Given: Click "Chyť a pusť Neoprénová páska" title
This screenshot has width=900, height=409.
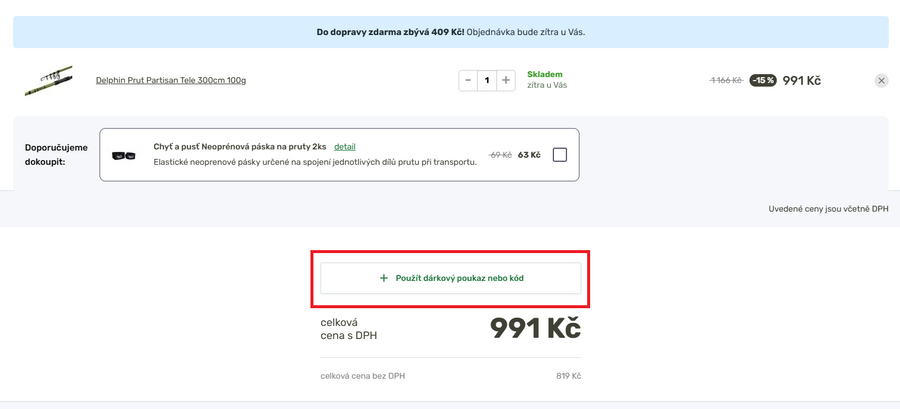Looking at the screenshot, I should pos(240,147).
